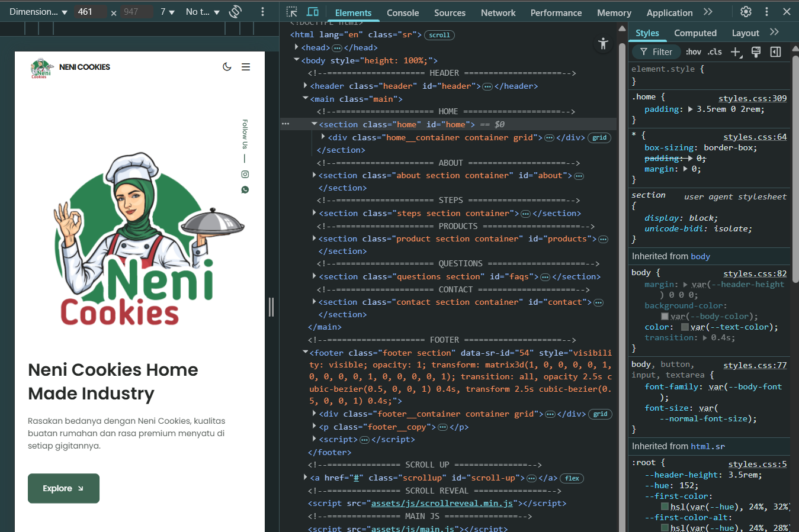799x532 pixels.
Task: Click the Explore button on the webpage
Action: (63, 488)
